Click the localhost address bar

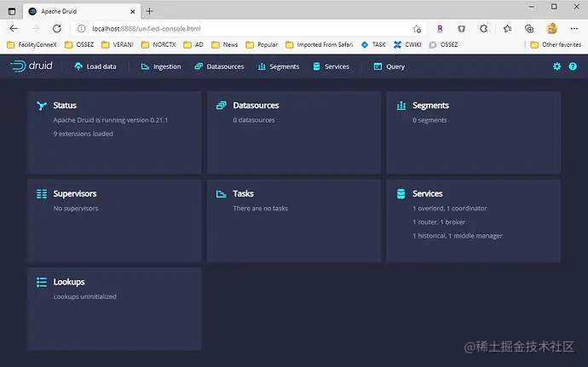coord(247,28)
